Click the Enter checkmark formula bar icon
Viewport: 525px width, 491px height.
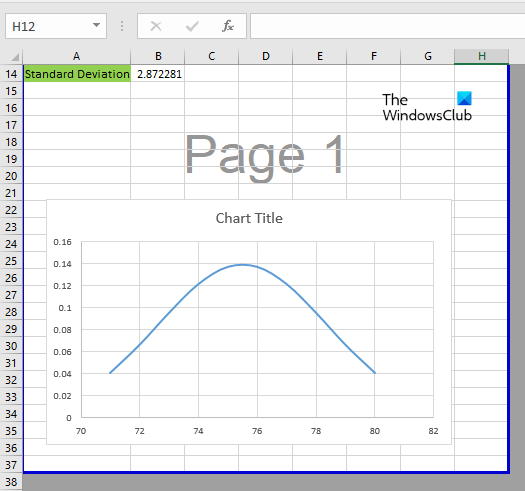click(192, 26)
